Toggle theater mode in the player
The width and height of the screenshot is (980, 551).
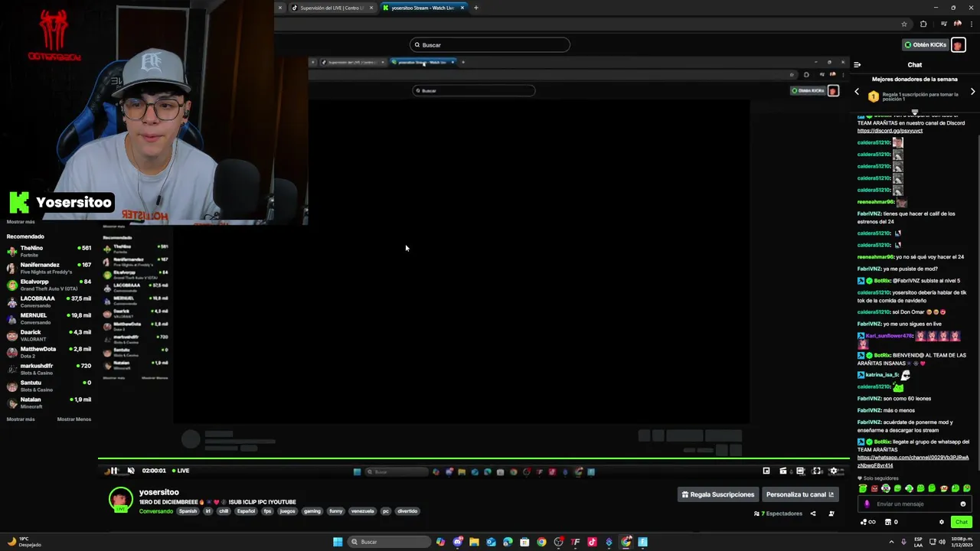tap(800, 471)
